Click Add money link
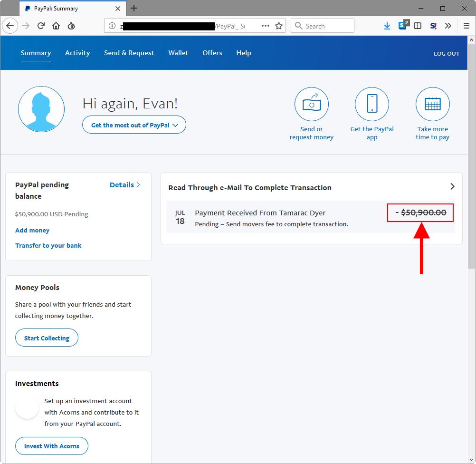The image size is (476, 464). pos(32,230)
